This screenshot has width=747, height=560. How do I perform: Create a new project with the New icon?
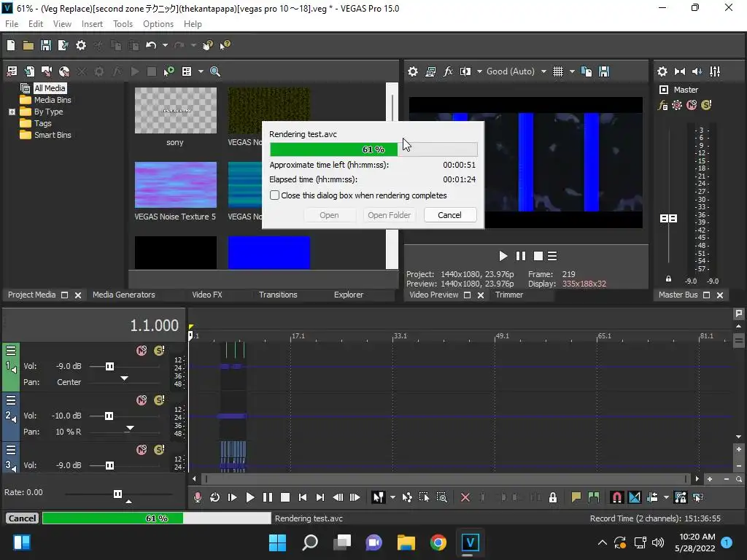(x=11, y=45)
